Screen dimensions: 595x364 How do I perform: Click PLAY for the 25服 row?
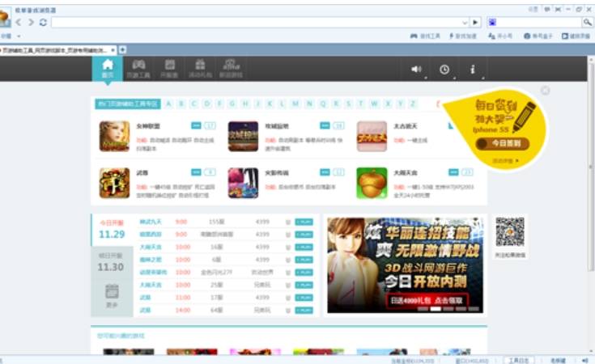[x=304, y=285]
